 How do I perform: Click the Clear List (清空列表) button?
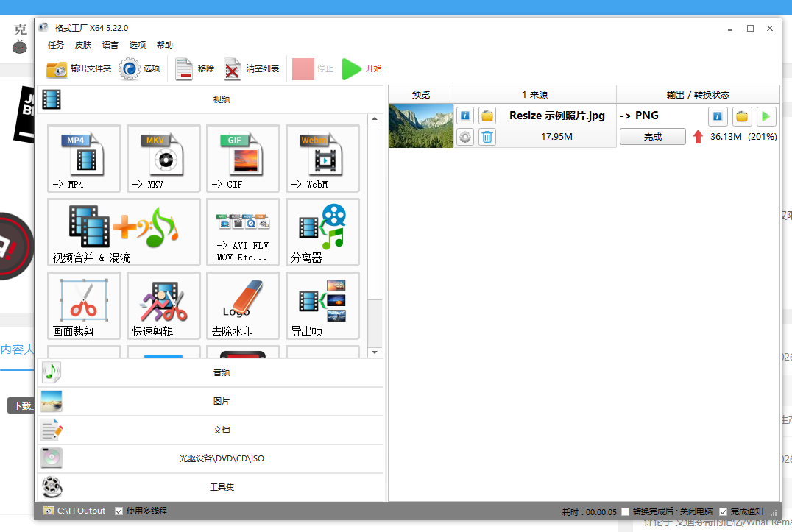pyautogui.click(x=252, y=69)
